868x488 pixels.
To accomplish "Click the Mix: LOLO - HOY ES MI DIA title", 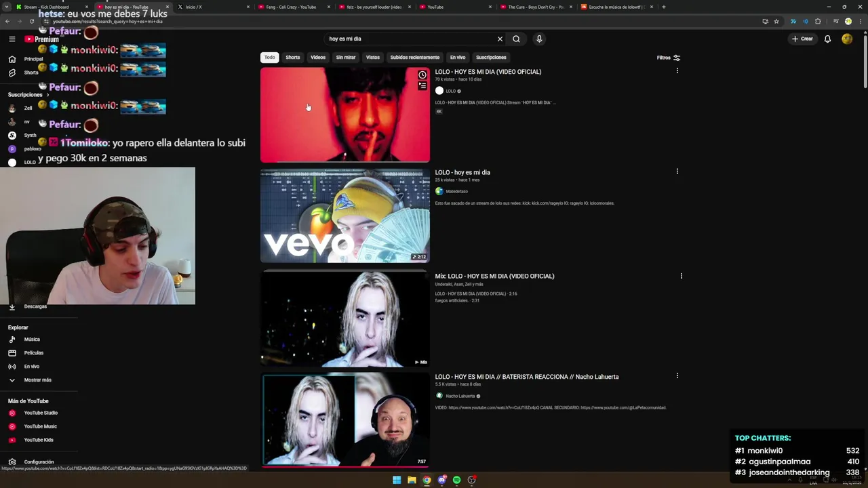I will pos(494,276).
